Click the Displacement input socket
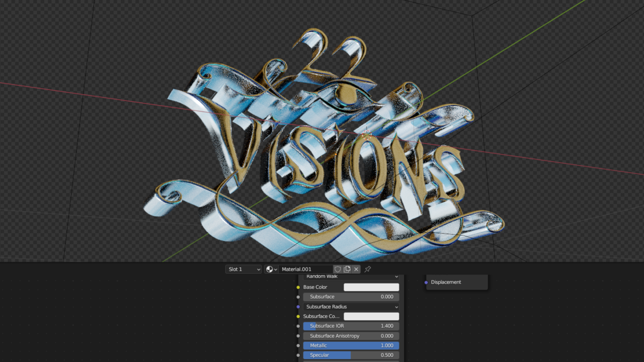Screen dimensions: 644x362 pos(426,282)
